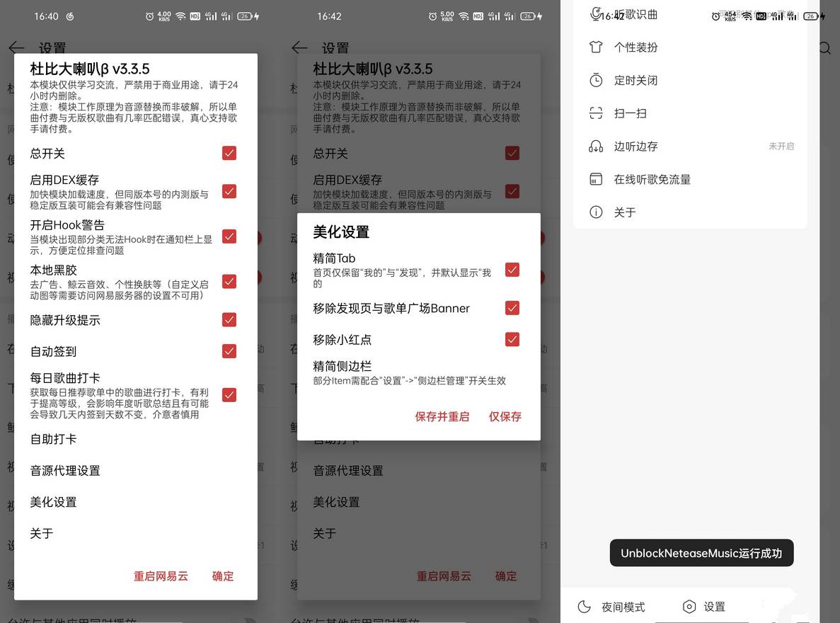Open 边听边存 listen-and-save feature
This screenshot has height=623, width=840.
594,146
